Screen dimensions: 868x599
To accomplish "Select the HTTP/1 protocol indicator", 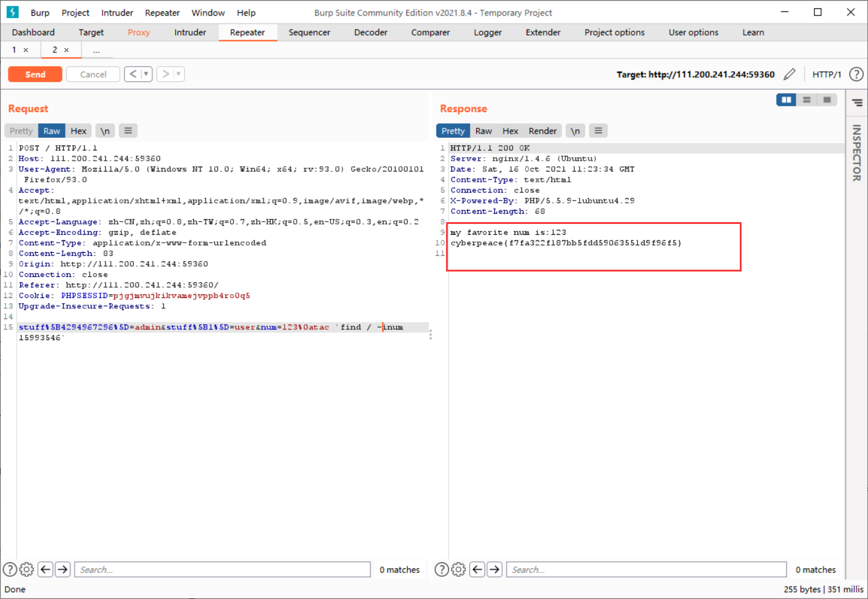I will pyautogui.click(x=826, y=74).
